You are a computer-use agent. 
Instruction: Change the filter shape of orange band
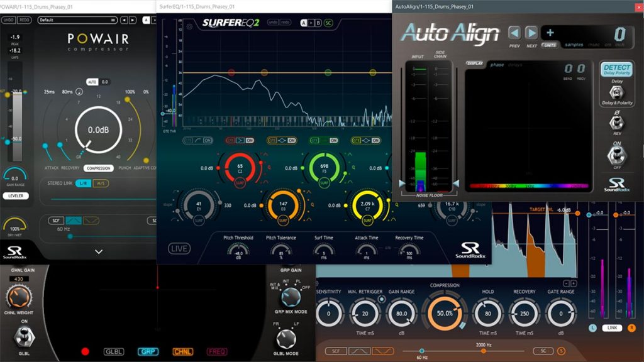tap(282, 140)
